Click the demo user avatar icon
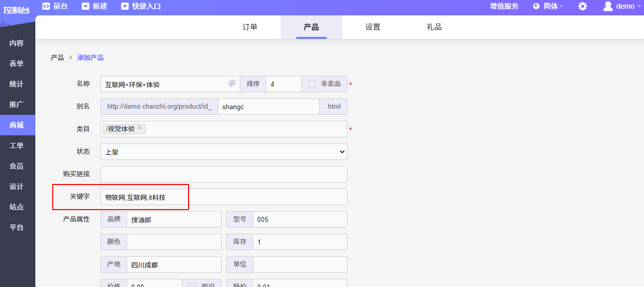The height and width of the screenshot is (287, 644). pos(608,6)
